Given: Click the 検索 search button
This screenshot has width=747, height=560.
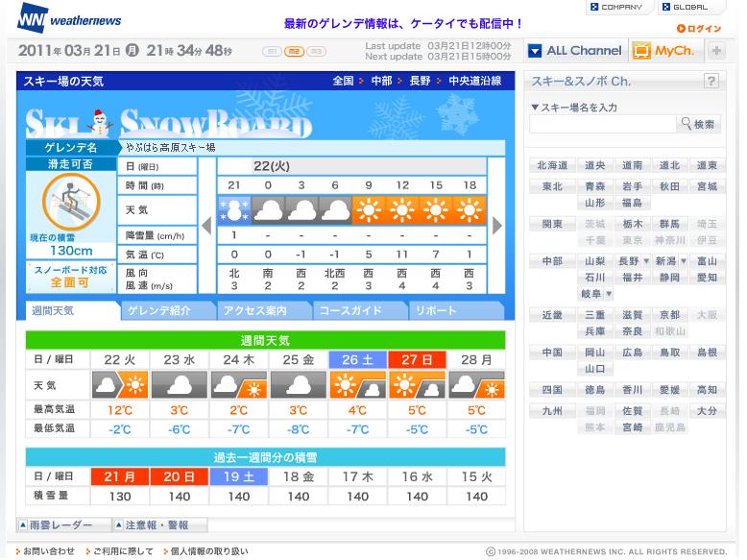Looking at the screenshot, I should [x=698, y=124].
